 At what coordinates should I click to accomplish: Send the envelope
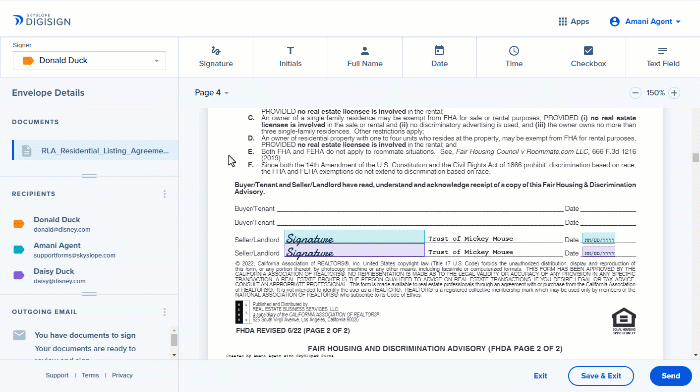(x=671, y=376)
